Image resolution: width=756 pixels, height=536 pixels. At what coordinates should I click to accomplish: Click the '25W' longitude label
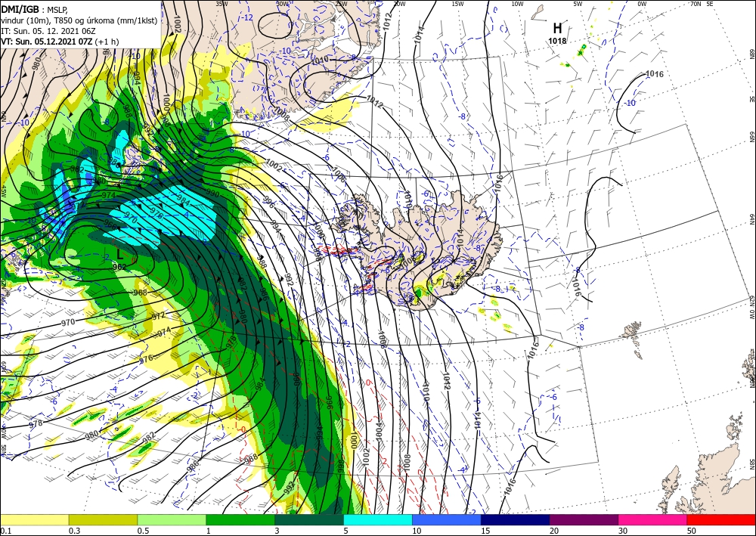point(341,4)
